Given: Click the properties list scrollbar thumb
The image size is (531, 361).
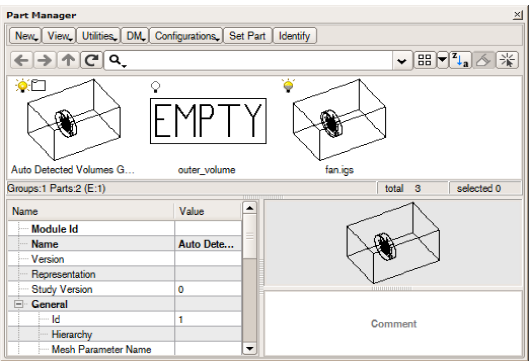Looking at the screenshot, I should [x=250, y=236].
